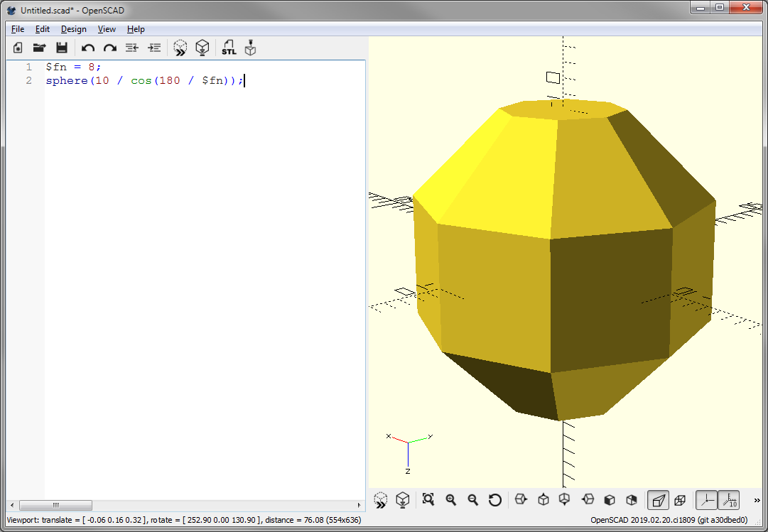This screenshot has height=532, width=768.
Task: Click on line 2 sphere code
Action: click(142, 81)
